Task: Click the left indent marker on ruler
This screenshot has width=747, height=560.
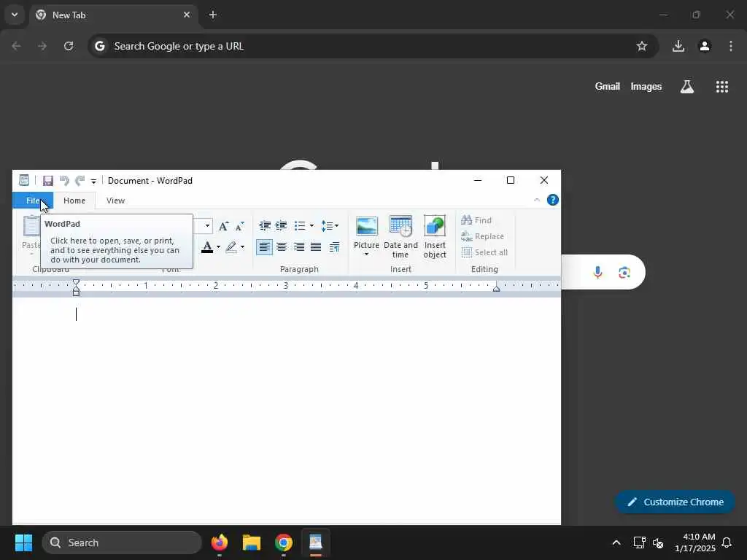Action: tap(76, 287)
